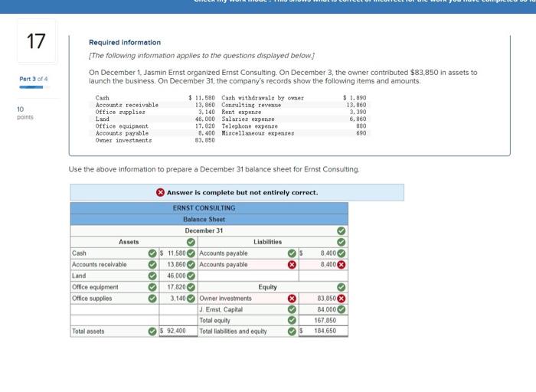Click 'Salaries expense' in the data list
This screenshot has height=392, width=536.
point(248,119)
